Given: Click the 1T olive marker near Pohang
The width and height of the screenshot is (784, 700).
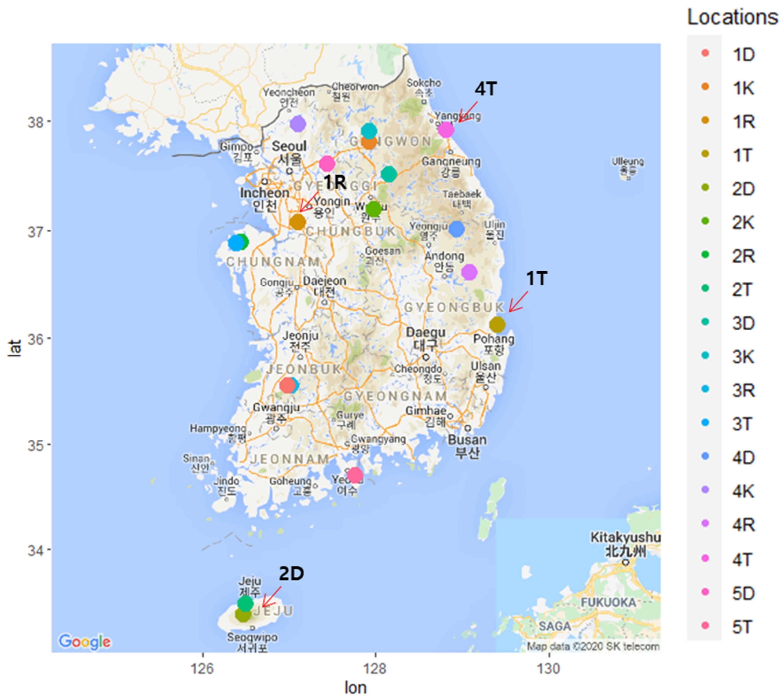Looking at the screenshot, I should point(497,325).
